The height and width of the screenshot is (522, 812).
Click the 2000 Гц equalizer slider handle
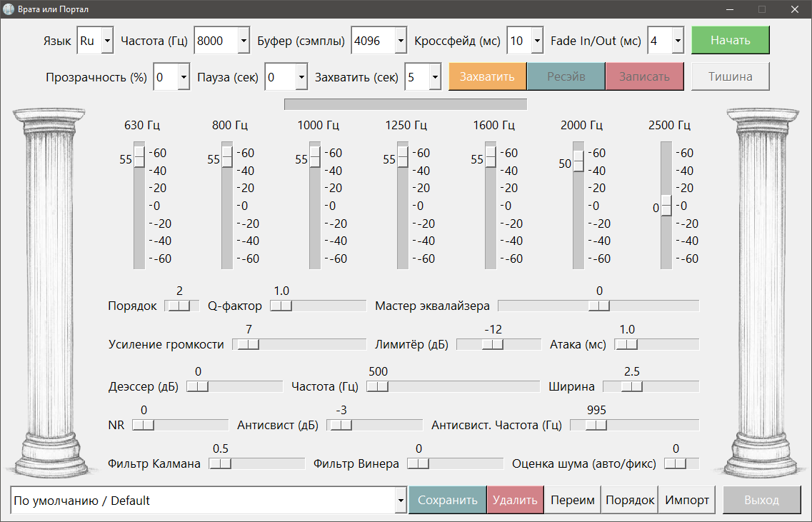pyautogui.click(x=578, y=161)
